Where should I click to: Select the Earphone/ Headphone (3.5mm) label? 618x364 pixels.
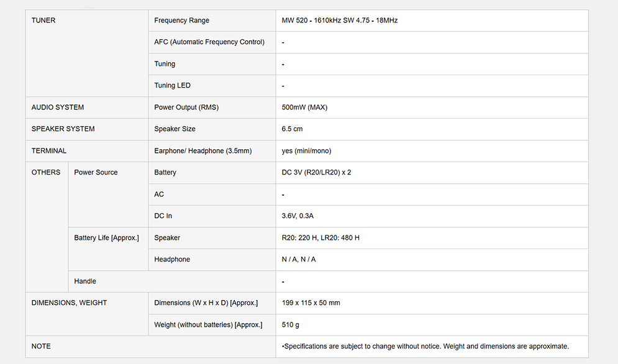pos(202,151)
